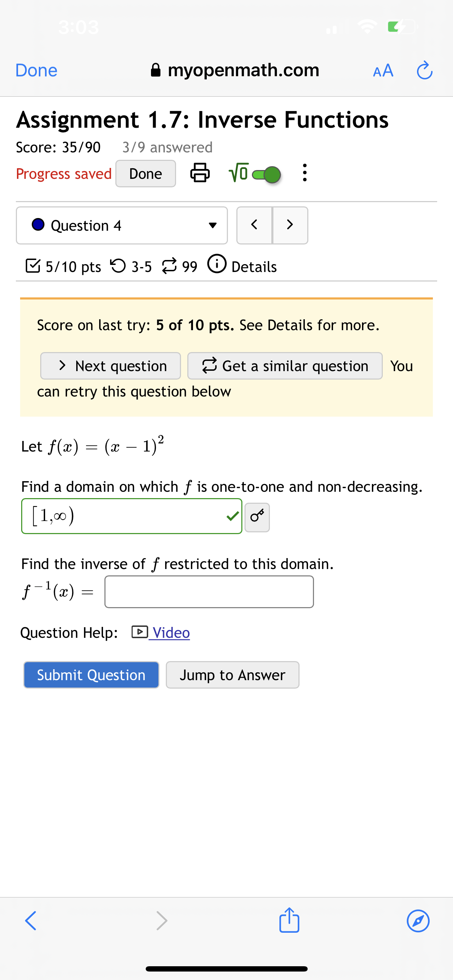
Task: Click the video player icon for Question Help
Action: pos(140,632)
